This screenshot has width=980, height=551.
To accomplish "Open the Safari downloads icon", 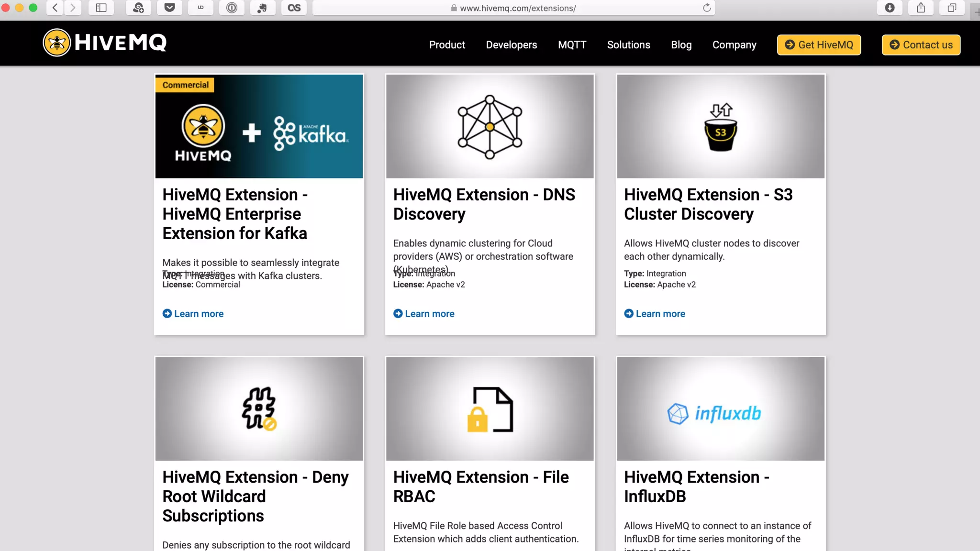I will point(890,8).
